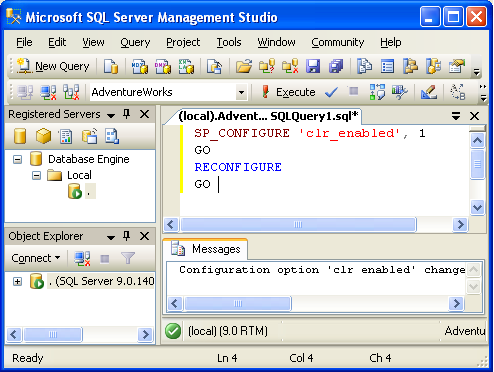Click the New Query button

click(53, 66)
